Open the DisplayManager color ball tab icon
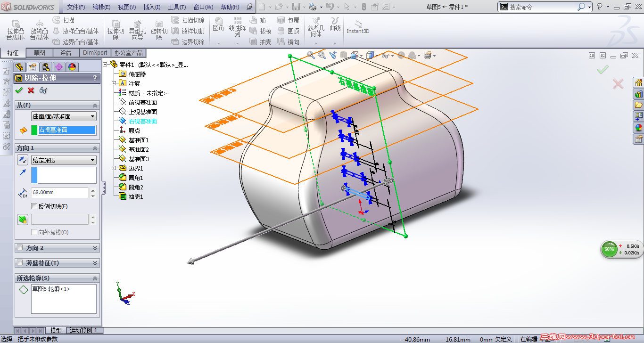The height and width of the screenshot is (343, 644). pos(72,67)
